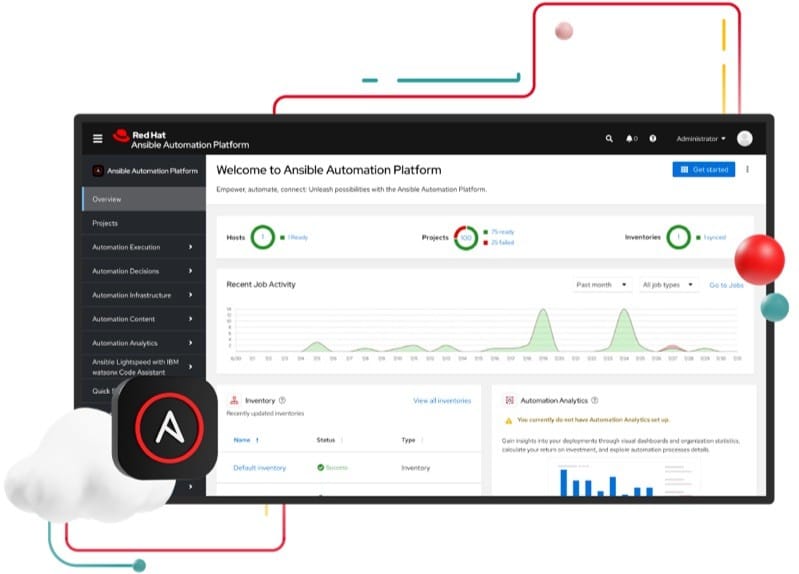Click the Inventories donut chart

click(x=678, y=237)
